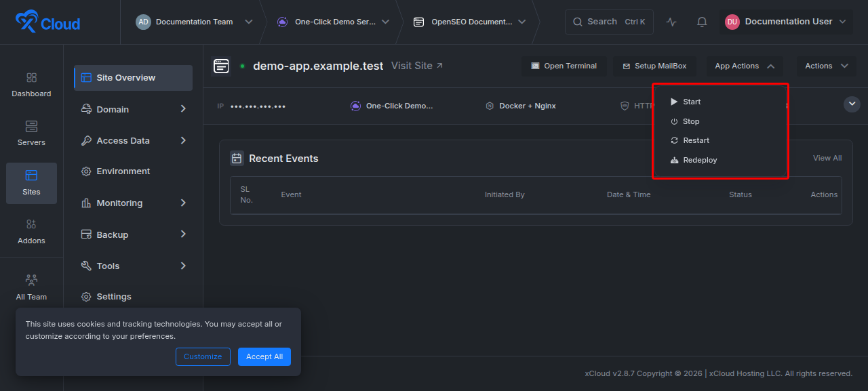This screenshot has width=868, height=391.
Task: Open the Dashboard sidebar item
Action: pos(31,85)
